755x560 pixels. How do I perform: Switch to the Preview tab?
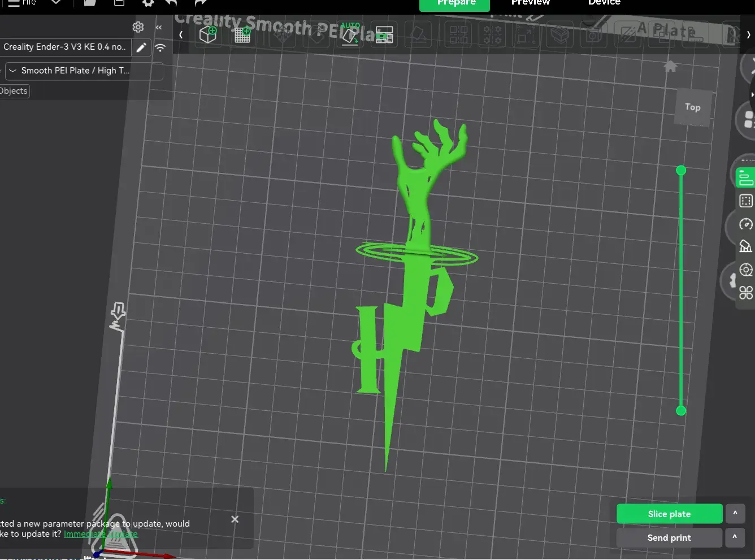tap(531, 3)
